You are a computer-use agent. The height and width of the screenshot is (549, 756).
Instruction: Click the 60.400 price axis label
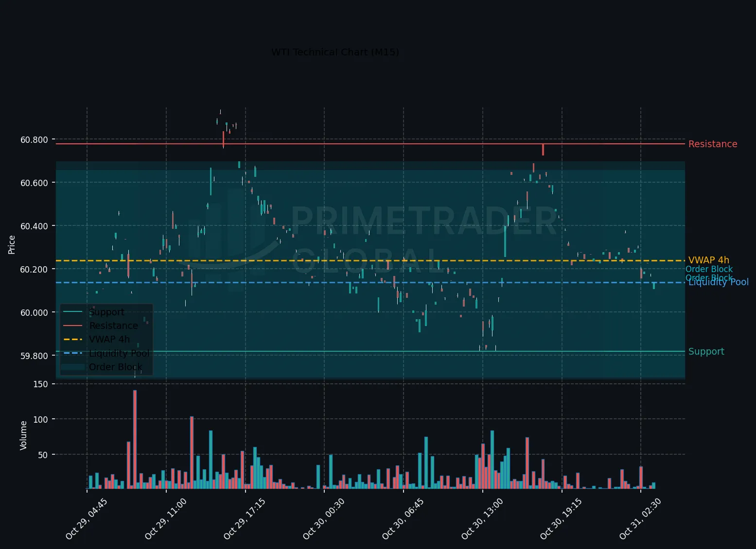click(x=34, y=226)
